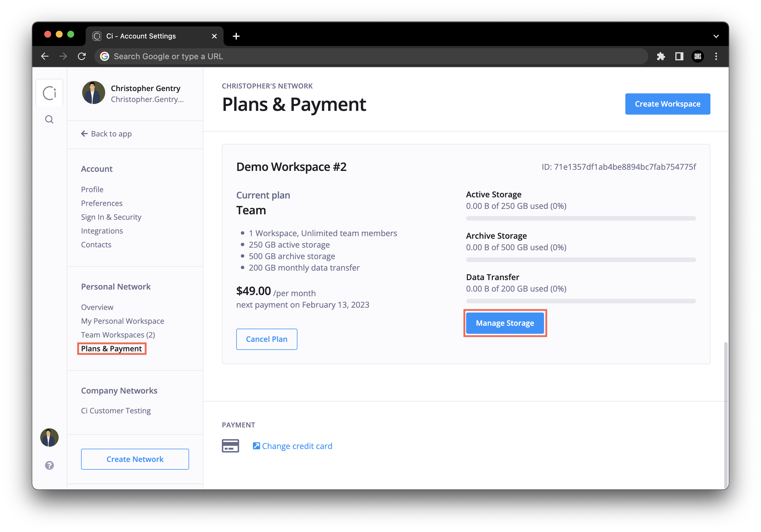Open the Chrome profile avatar icon
This screenshot has height=532, width=761.
coord(698,56)
